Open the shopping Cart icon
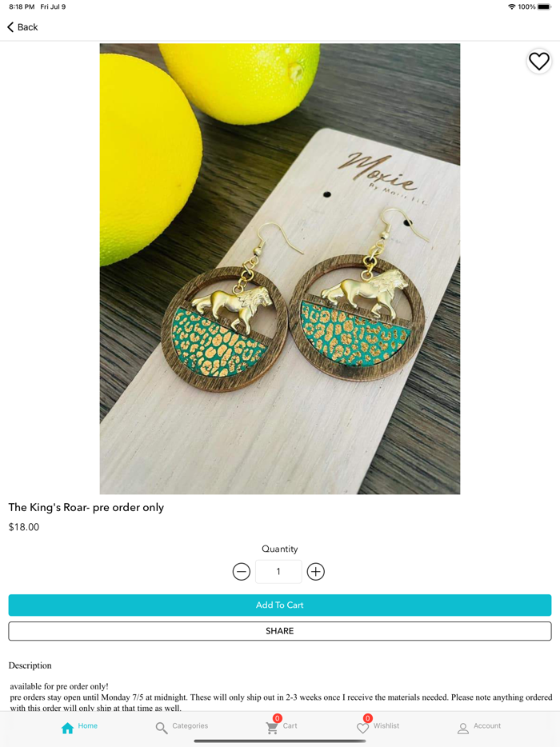 pos(272,728)
